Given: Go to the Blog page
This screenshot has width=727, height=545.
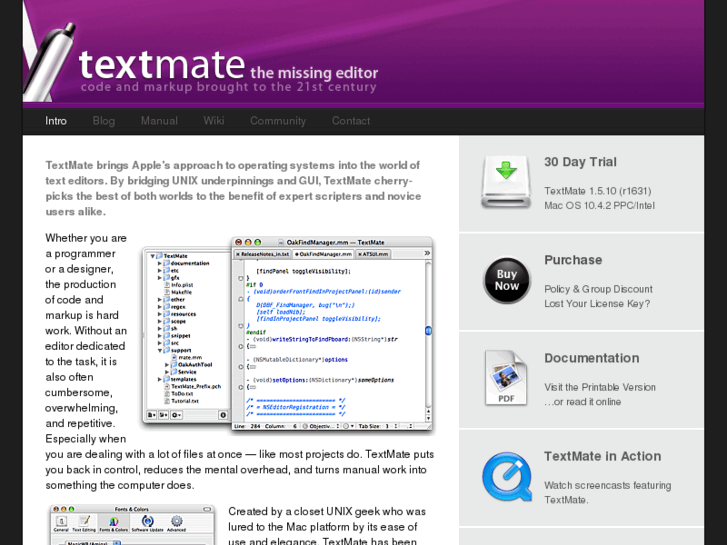Looking at the screenshot, I should pyautogui.click(x=103, y=121).
